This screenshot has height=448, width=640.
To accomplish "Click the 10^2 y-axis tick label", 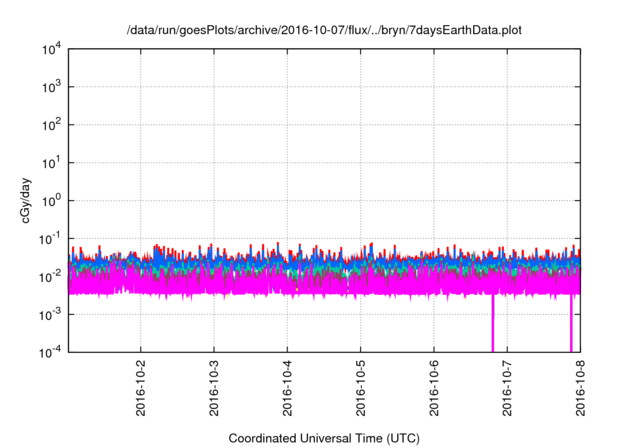I will click(51, 125).
